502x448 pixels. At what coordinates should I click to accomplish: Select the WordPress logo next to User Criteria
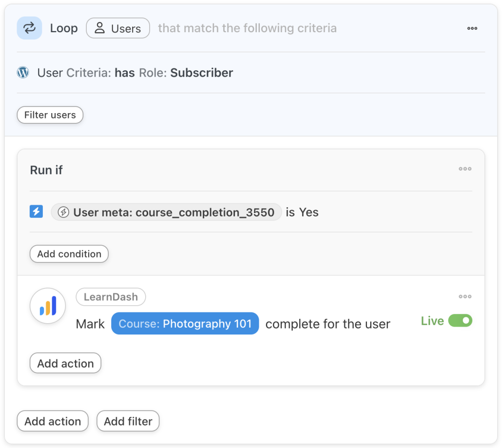pyautogui.click(x=22, y=72)
